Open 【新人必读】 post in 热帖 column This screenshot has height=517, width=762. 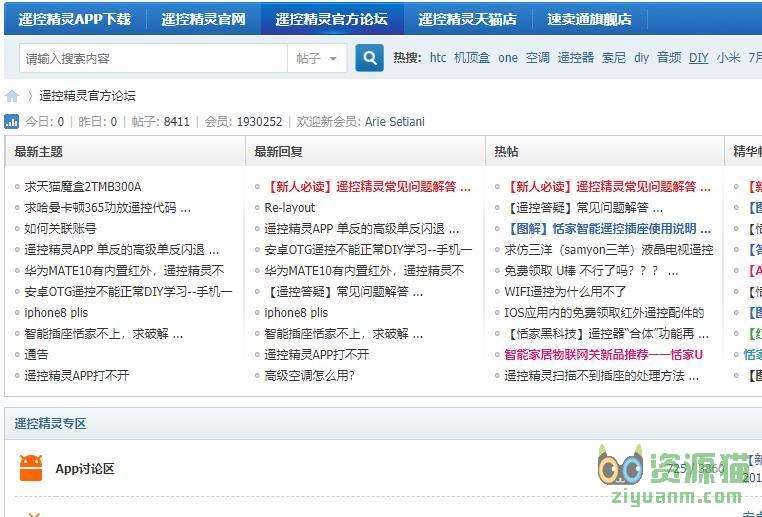pos(608,187)
